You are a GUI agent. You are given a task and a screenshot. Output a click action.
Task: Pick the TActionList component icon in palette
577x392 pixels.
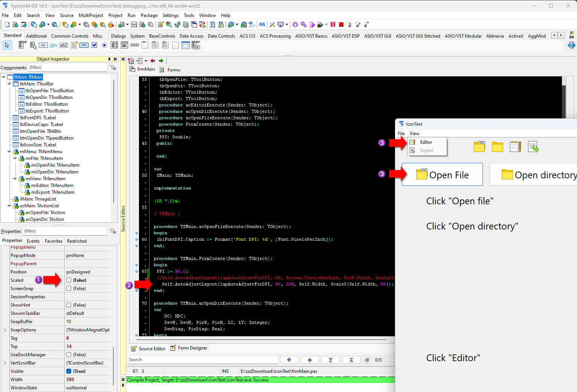tap(196, 46)
